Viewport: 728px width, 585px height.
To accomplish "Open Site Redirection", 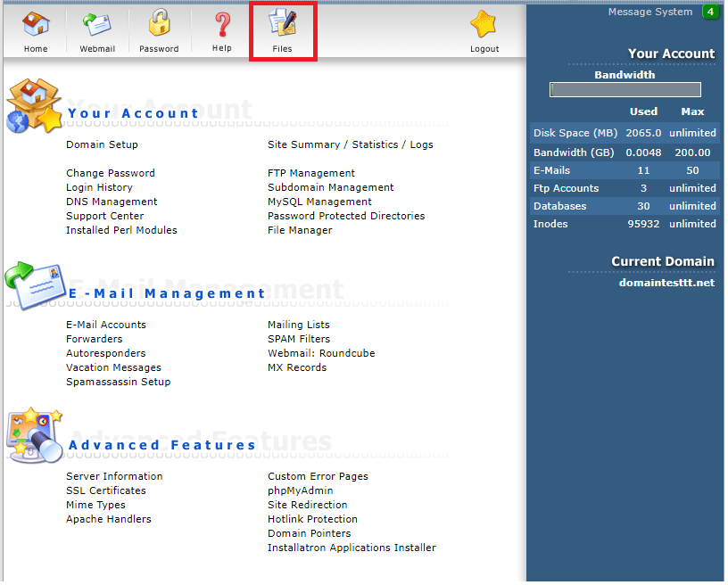I will (x=308, y=507).
